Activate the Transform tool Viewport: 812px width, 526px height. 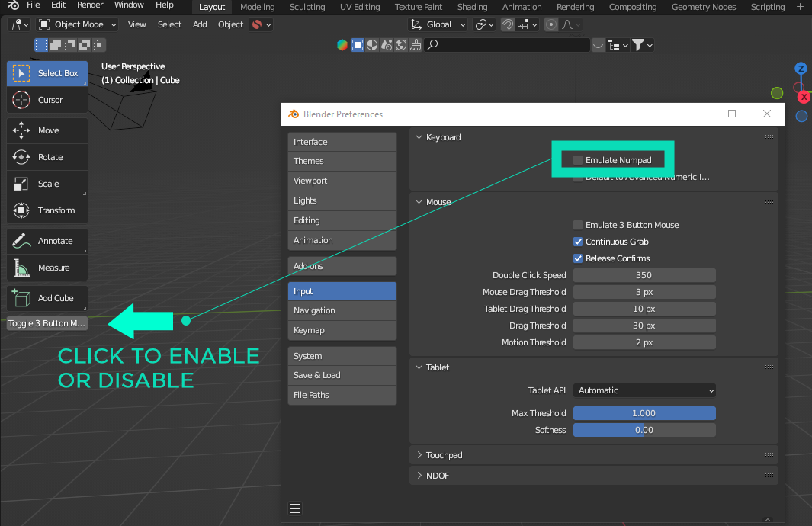[47, 210]
